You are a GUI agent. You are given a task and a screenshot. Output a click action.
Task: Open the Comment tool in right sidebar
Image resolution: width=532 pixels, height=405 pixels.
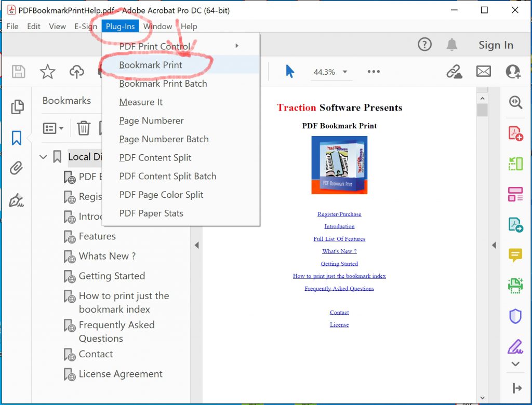(x=515, y=255)
